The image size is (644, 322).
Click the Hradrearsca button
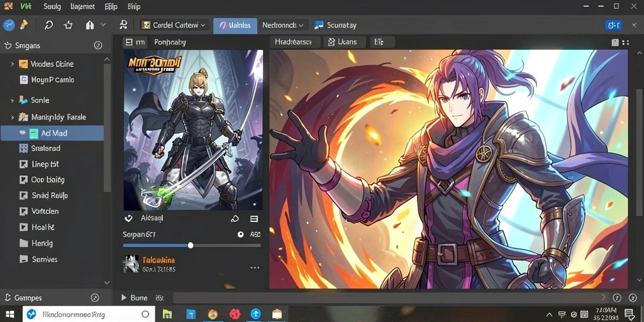click(x=294, y=42)
